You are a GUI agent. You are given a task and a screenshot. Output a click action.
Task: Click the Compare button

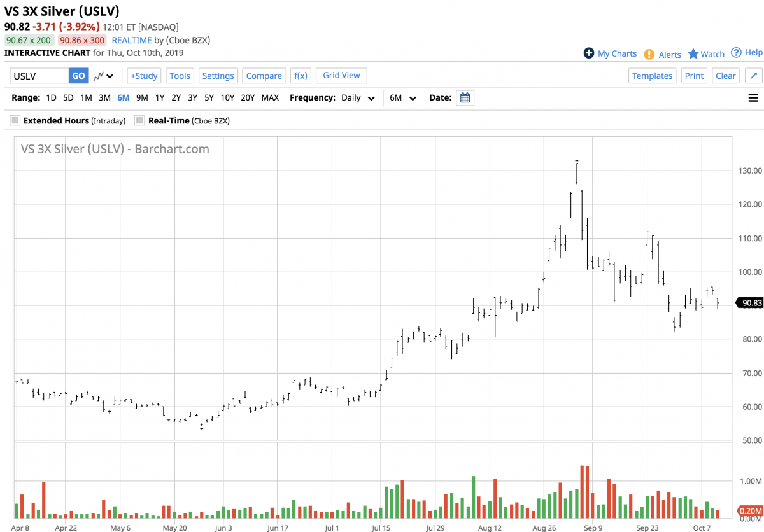coord(264,76)
